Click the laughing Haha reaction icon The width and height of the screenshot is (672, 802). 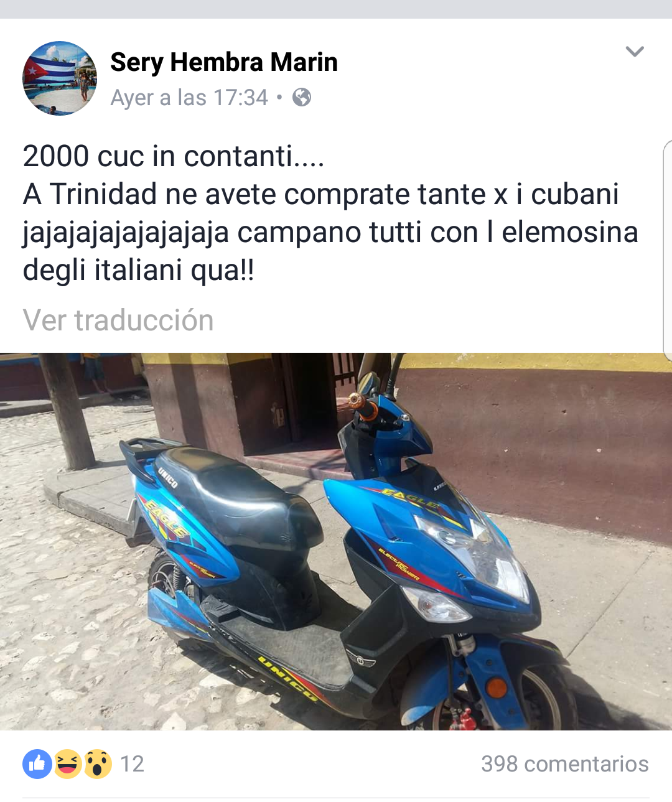coord(67,763)
